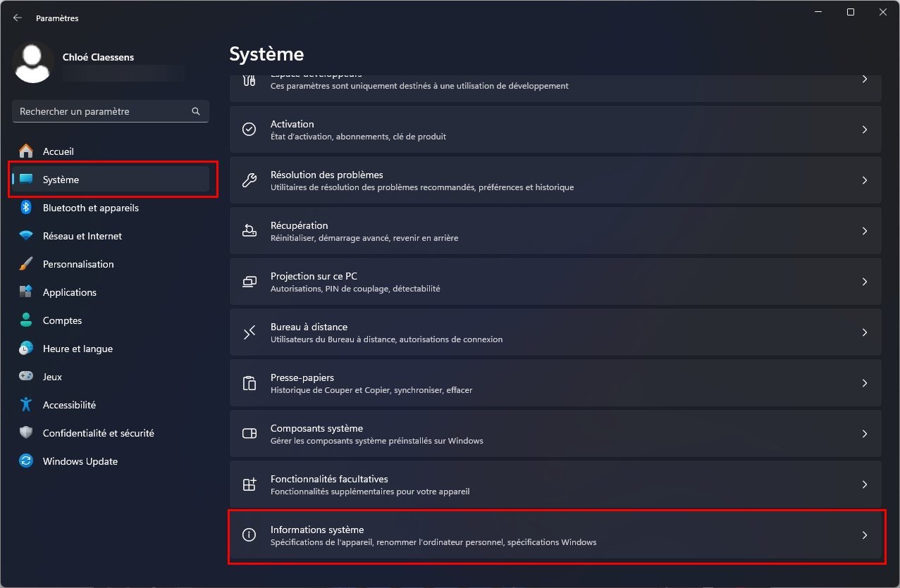Open Comptes settings page

pyautogui.click(x=111, y=320)
